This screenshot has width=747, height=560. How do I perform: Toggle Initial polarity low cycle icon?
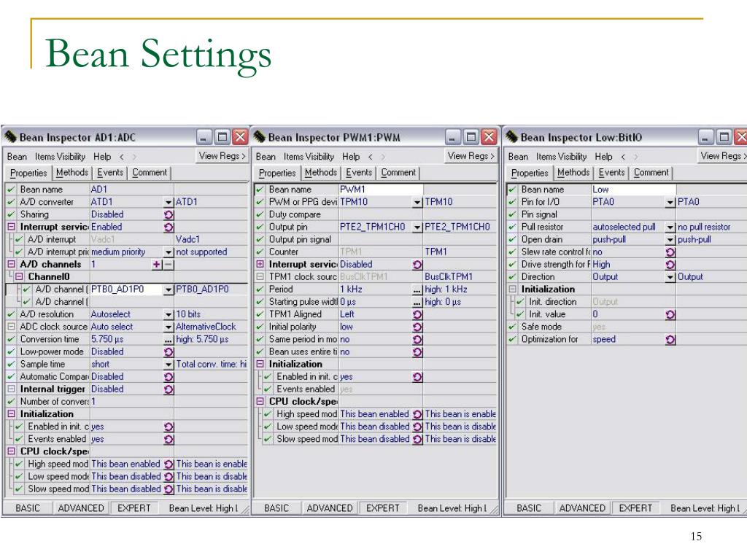[x=417, y=327]
